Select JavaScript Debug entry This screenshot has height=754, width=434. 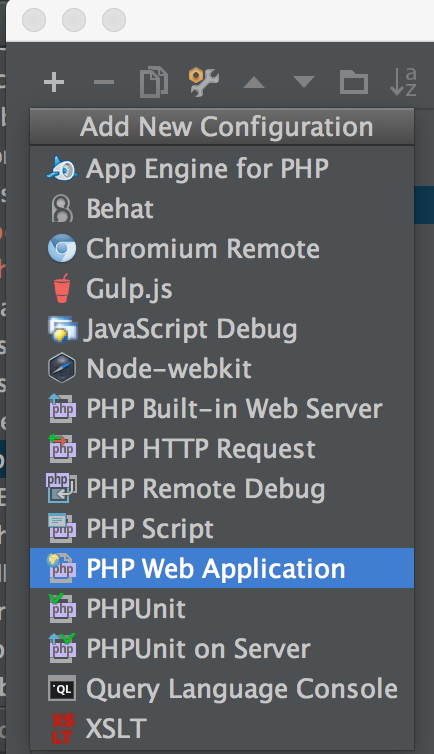(x=222, y=329)
